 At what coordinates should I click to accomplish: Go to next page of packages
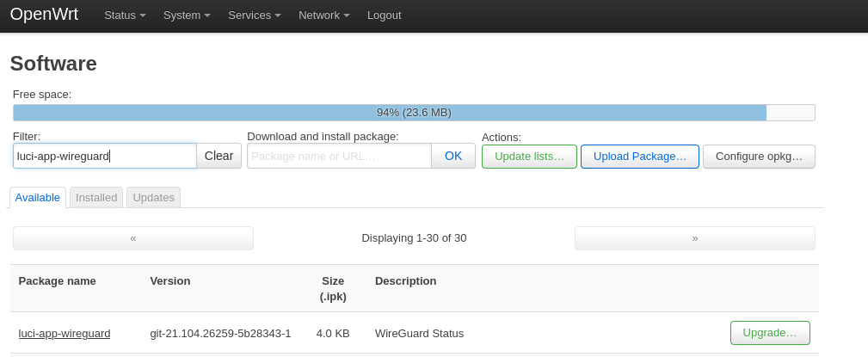tap(695, 238)
